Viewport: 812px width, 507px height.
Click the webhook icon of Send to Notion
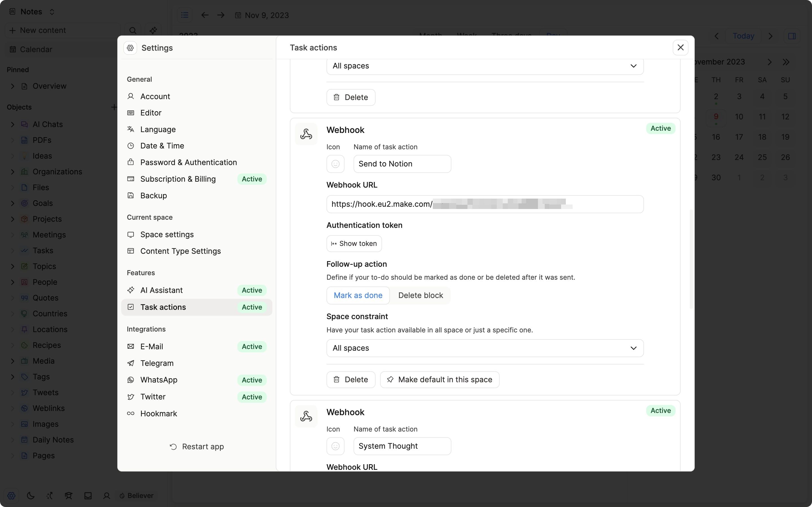point(306,134)
